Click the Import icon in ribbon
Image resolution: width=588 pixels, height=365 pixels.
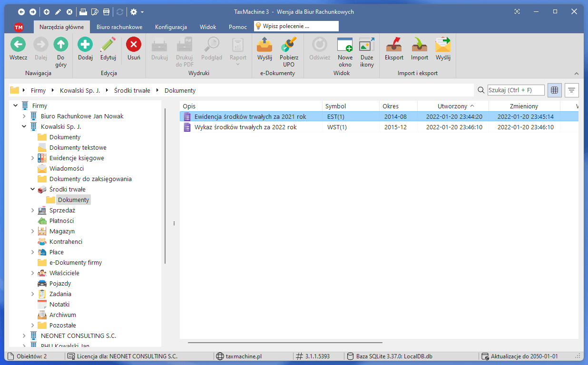point(420,45)
